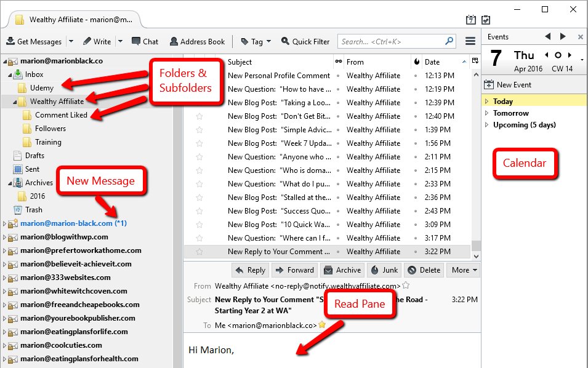Delete the selected message
Screen dimensions: 588x368
[424, 270]
